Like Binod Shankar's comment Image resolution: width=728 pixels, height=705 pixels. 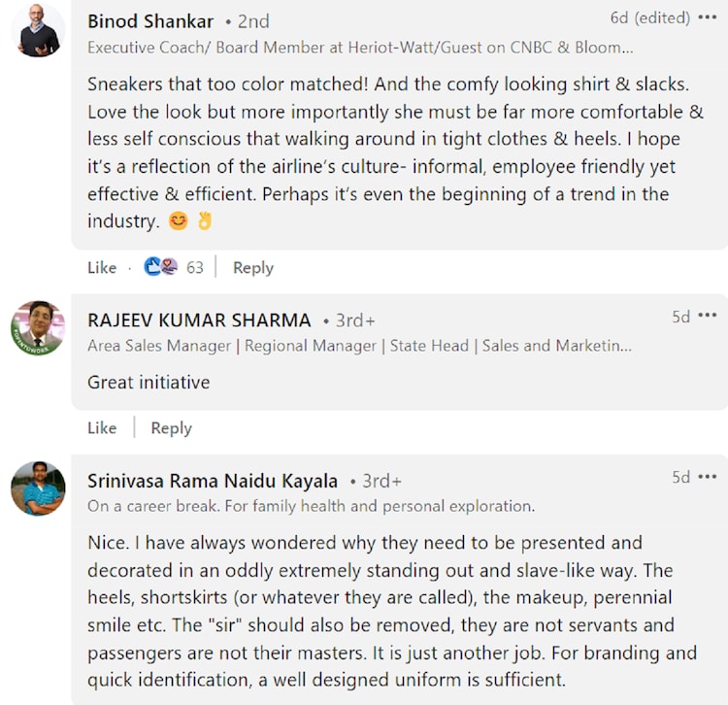pos(102,268)
